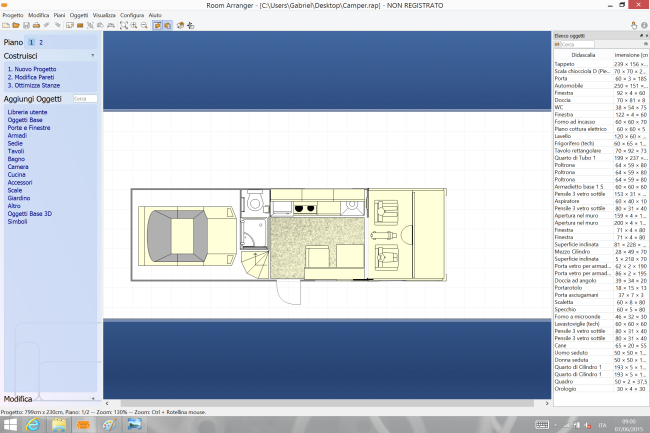Click the Open project folder icon

pos(14,25)
